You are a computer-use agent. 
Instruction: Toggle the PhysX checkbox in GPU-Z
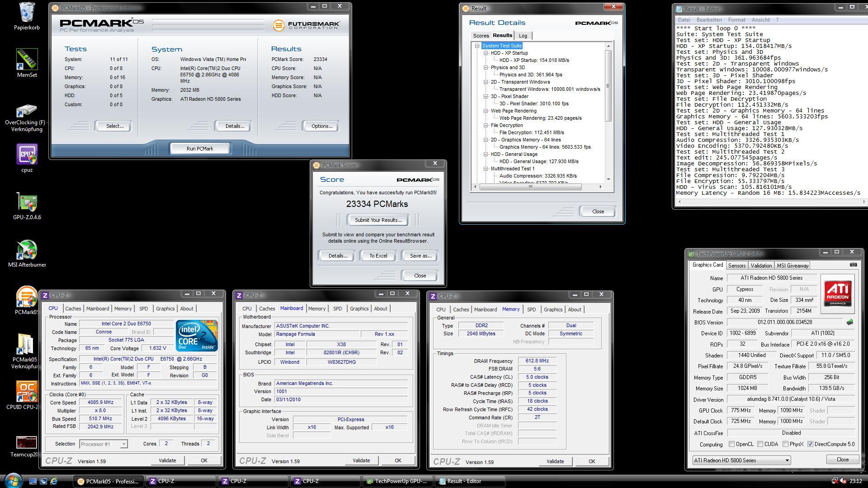(785, 444)
